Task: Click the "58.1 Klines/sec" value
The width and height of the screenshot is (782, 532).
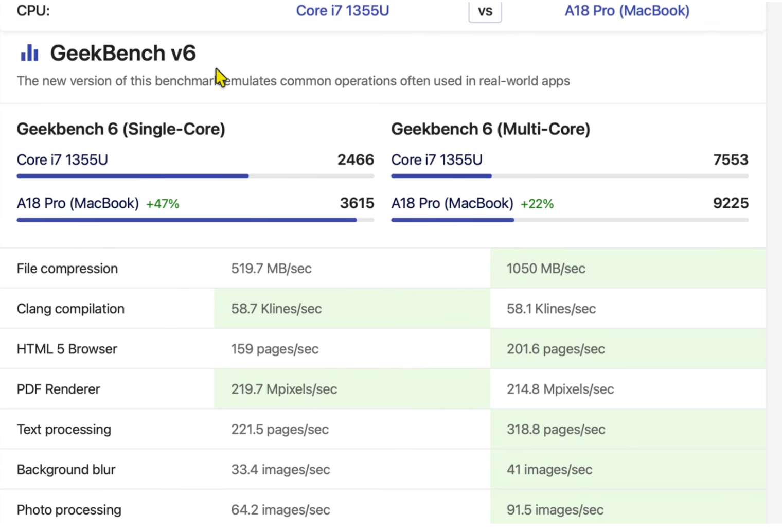Action: click(x=552, y=309)
